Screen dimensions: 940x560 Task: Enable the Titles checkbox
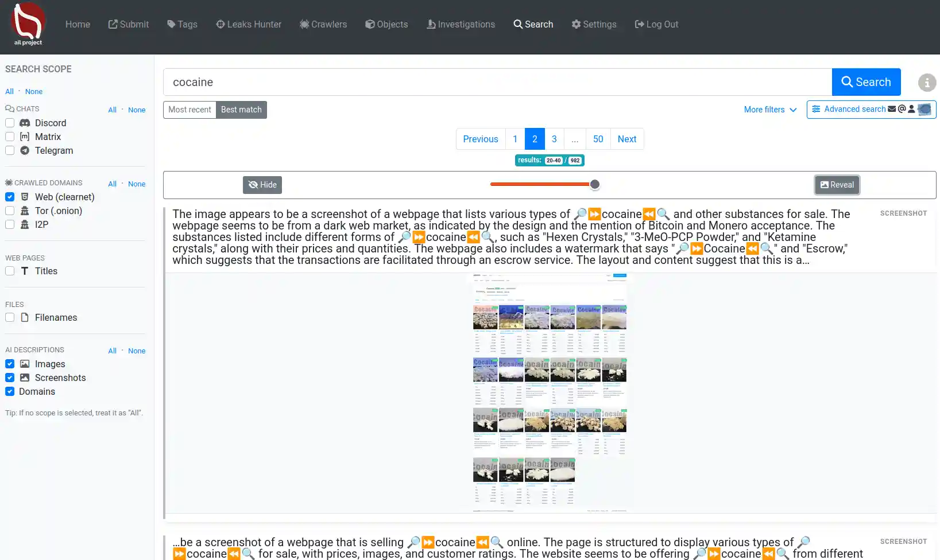point(10,271)
